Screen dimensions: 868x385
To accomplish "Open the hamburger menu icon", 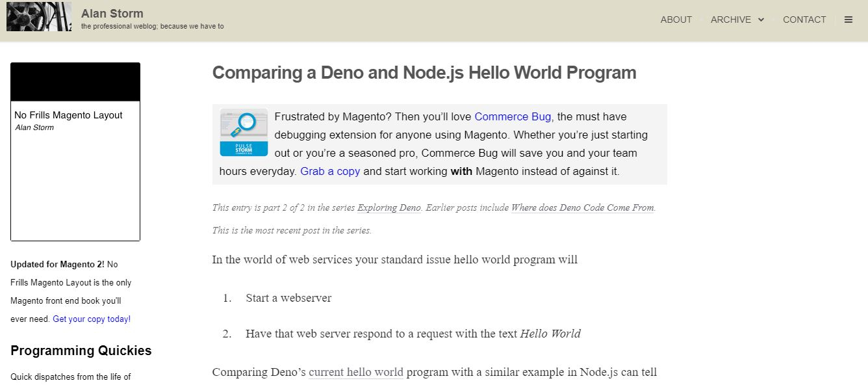I will click(x=848, y=20).
